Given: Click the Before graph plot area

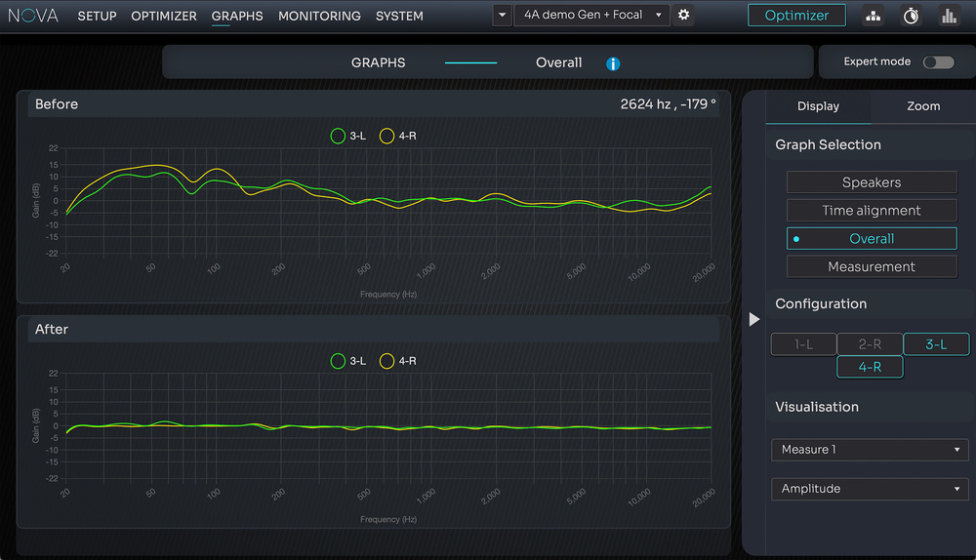Looking at the screenshot, I should [x=388, y=201].
